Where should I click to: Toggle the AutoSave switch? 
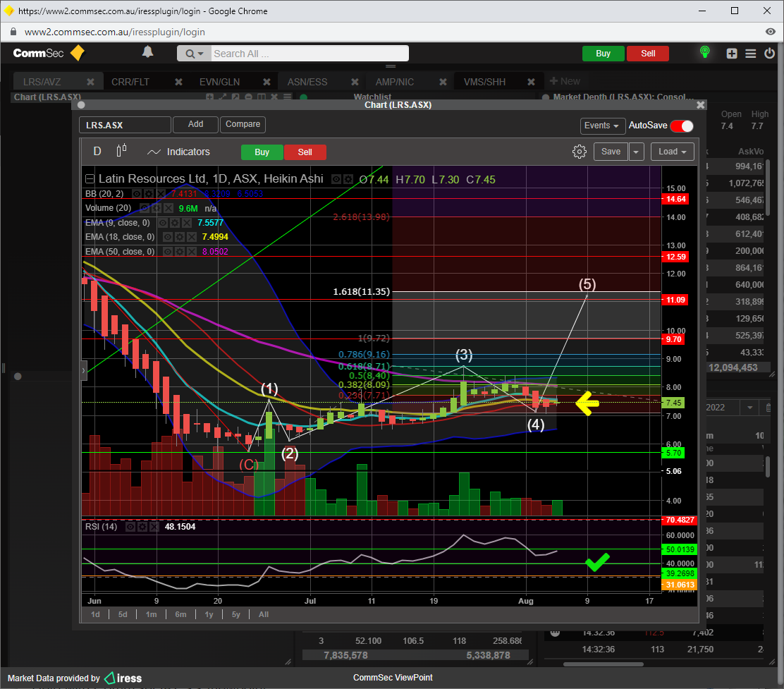pos(682,126)
